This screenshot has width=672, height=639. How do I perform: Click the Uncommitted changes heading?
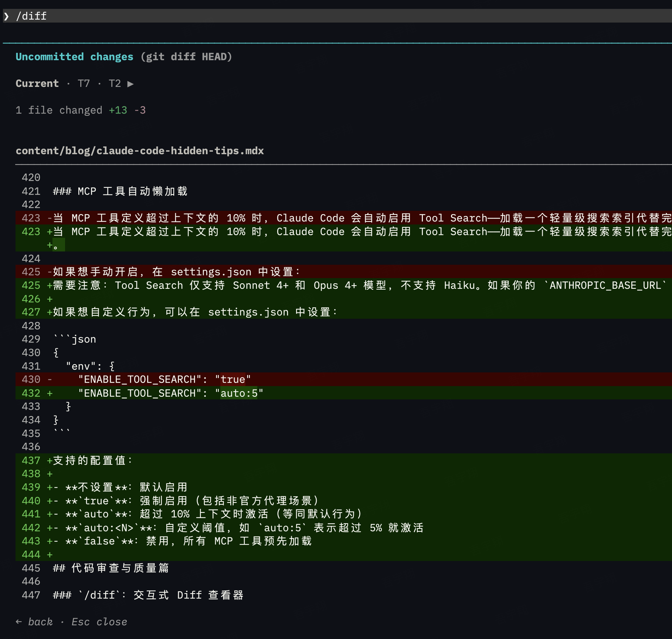(74, 57)
